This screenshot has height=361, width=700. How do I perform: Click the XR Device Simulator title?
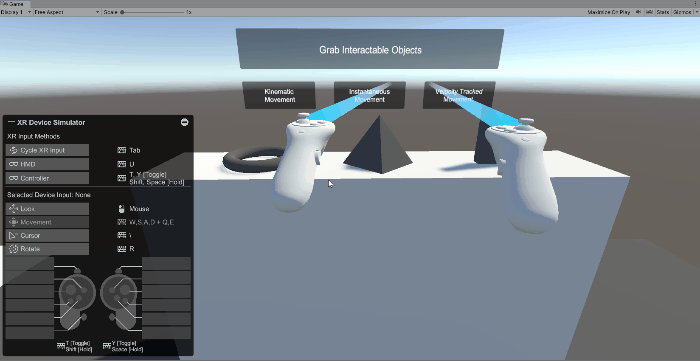coord(51,122)
